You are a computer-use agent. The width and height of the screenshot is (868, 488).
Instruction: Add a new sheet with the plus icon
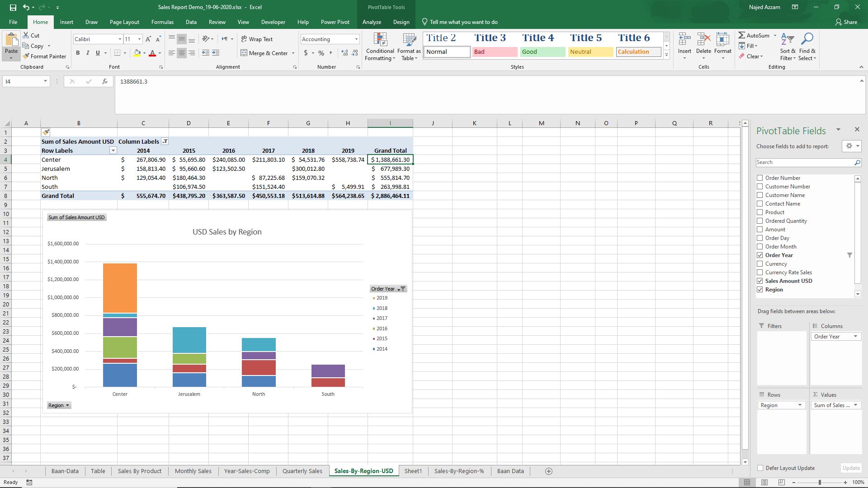549,471
